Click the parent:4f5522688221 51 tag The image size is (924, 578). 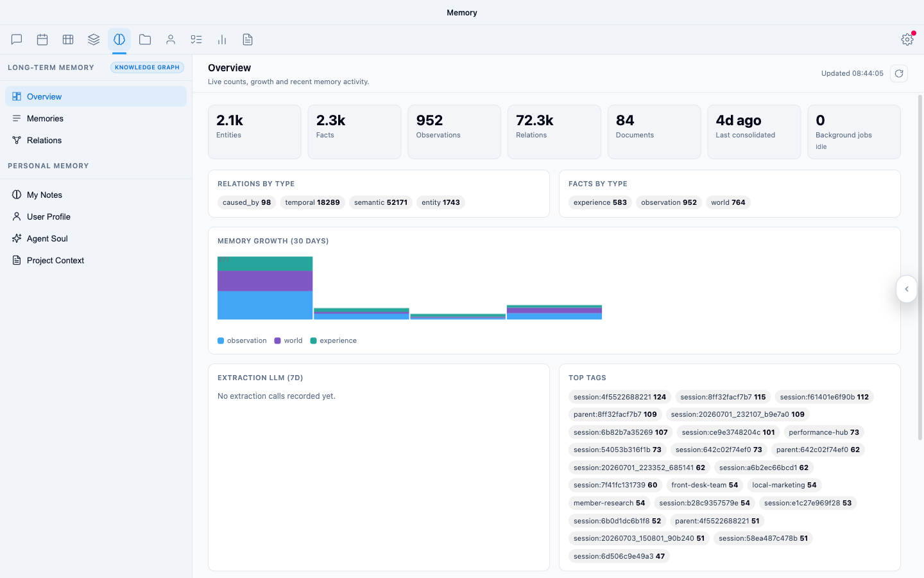coord(717,521)
